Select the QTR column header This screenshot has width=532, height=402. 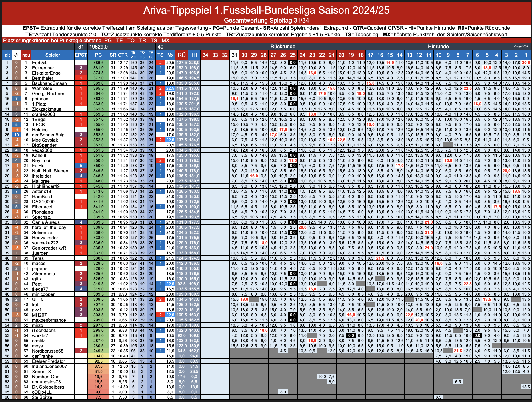(123, 55)
